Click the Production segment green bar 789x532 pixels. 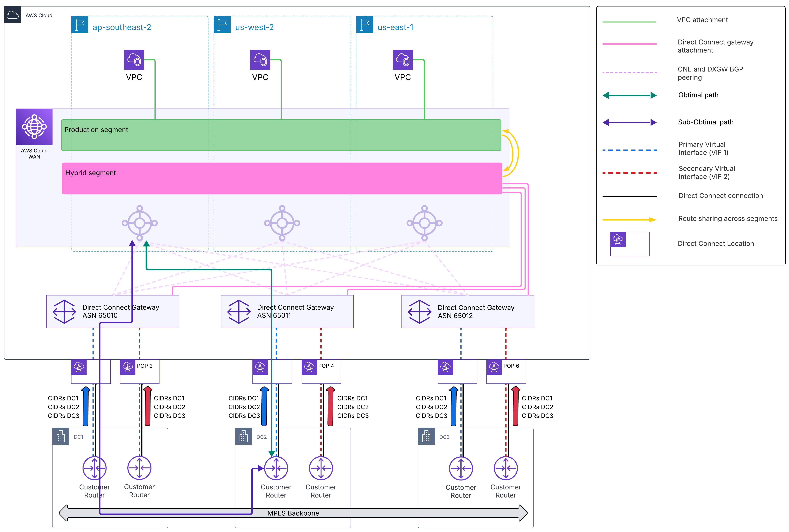pos(281,135)
